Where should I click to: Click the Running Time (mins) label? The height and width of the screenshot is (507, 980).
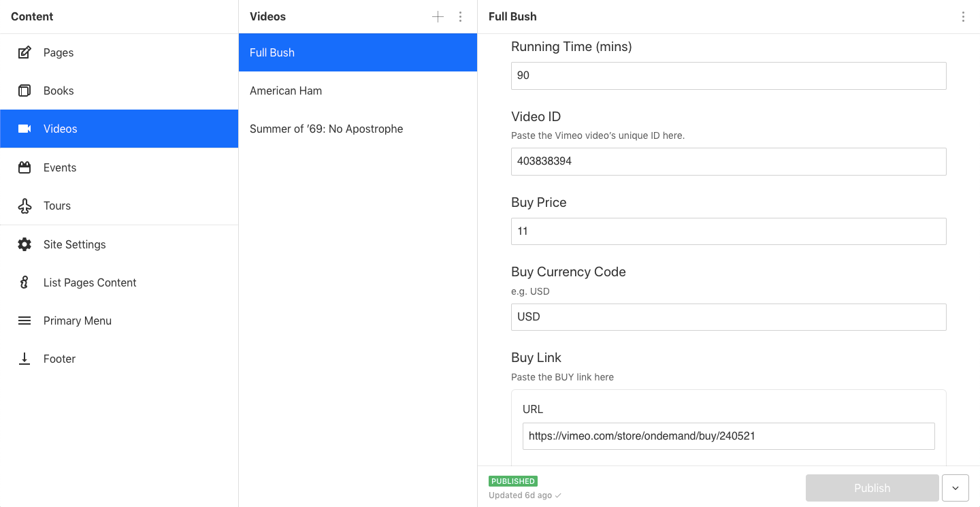pos(572,47)
